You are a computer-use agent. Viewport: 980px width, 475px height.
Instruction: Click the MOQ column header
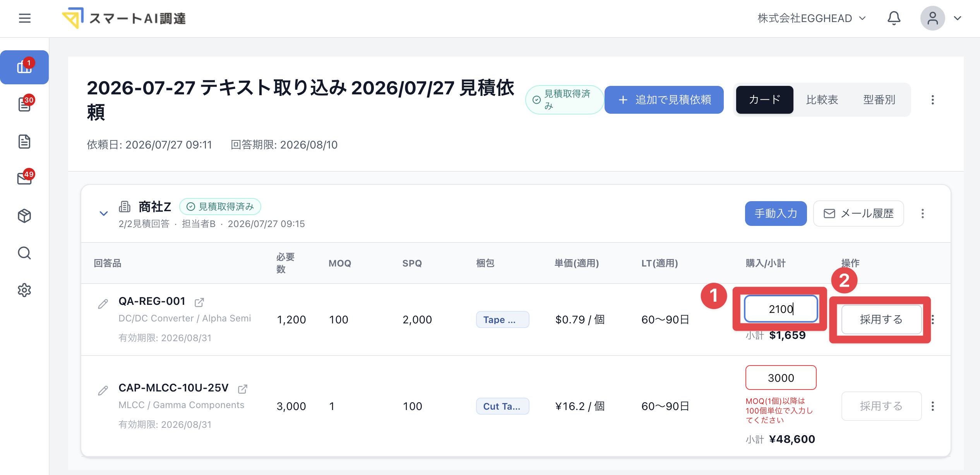click(x=340, y=263)
